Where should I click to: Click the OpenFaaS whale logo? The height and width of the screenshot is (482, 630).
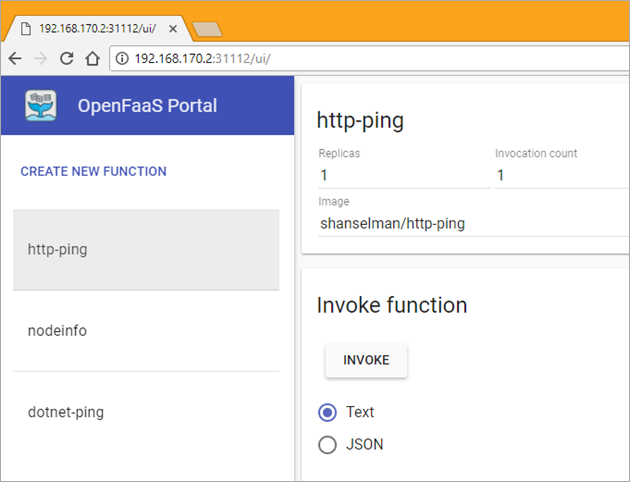point(41,106)
